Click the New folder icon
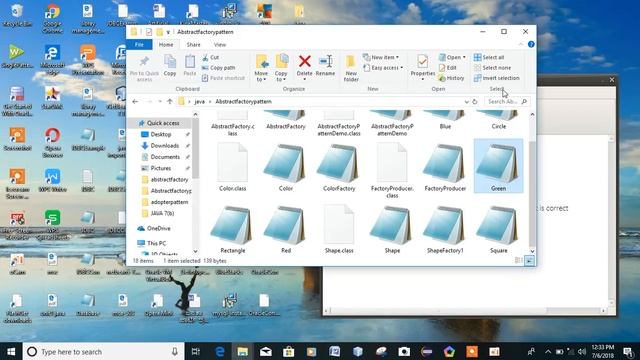Image resolution: width=640 pixels, height=360 pixels. [351, 62]
